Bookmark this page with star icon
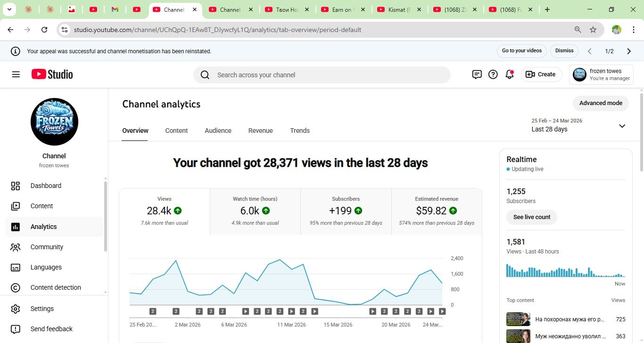 click(593, 30)
